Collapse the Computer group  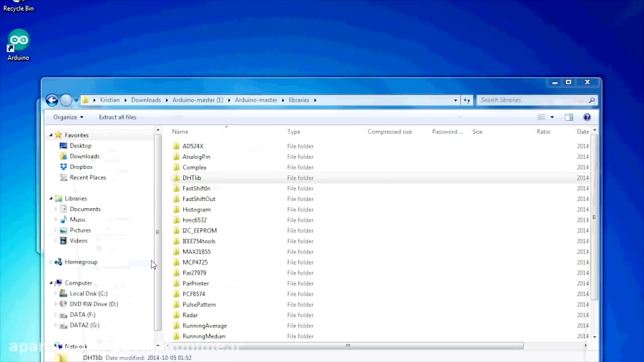(51, 283)
